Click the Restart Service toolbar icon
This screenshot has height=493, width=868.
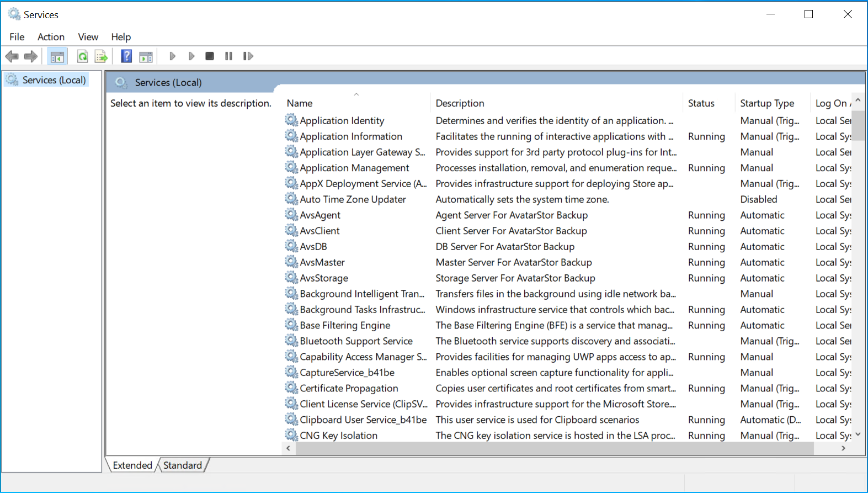[x=248, y=56]
